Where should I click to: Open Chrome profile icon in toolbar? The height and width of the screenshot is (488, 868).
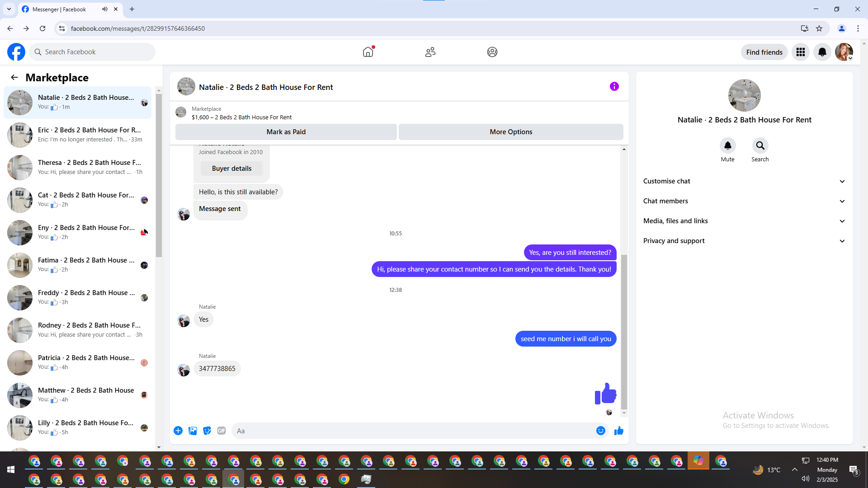tap(842, 28)
